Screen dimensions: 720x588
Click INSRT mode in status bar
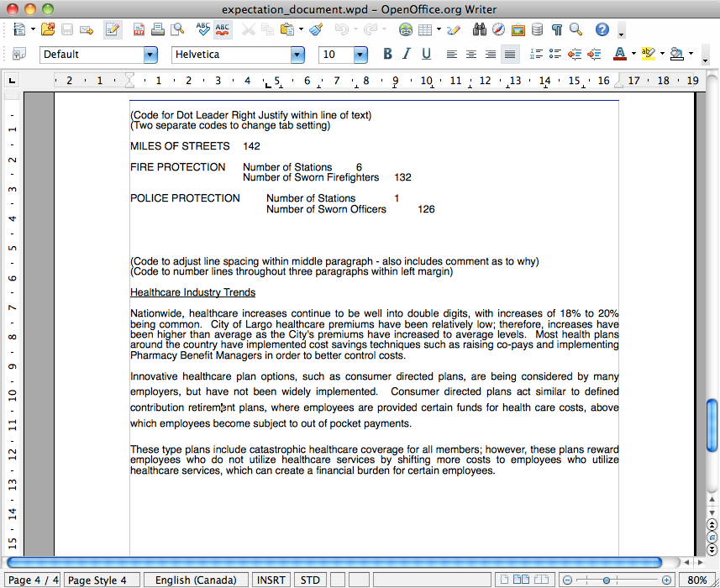271,580
